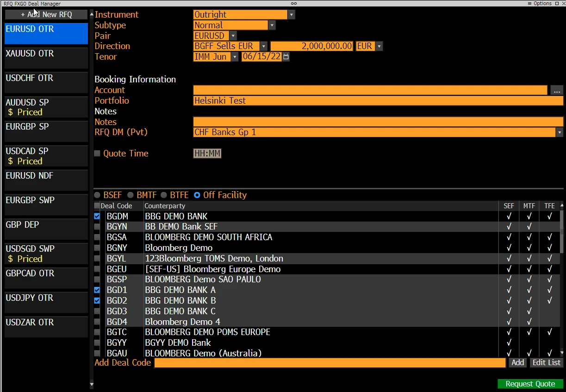The image size is (566, 392).
Task: Click the SEF column header
Action: 509,206
